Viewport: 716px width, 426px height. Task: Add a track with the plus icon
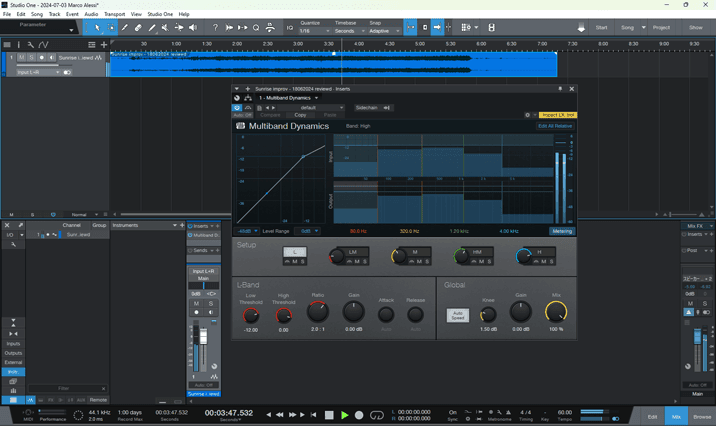pyautogui.click(x=104, y=45)
